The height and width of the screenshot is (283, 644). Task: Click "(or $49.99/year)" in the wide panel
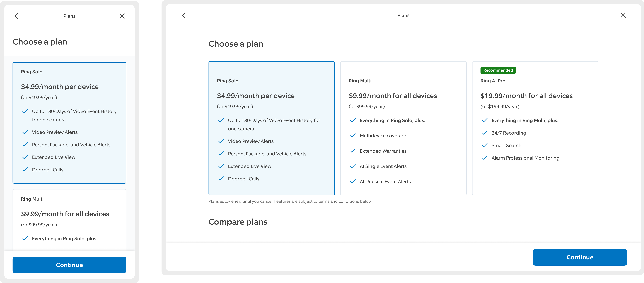(235, 107)
